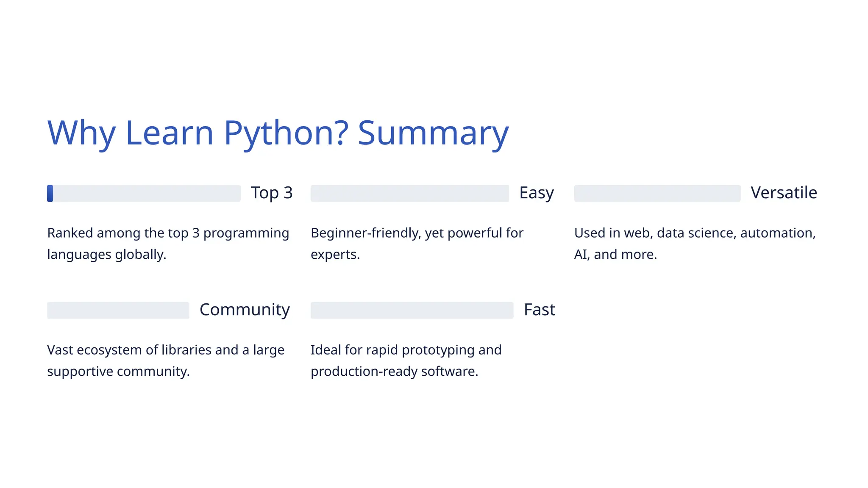Click the Top 3 progress bar

coord(144,193)
